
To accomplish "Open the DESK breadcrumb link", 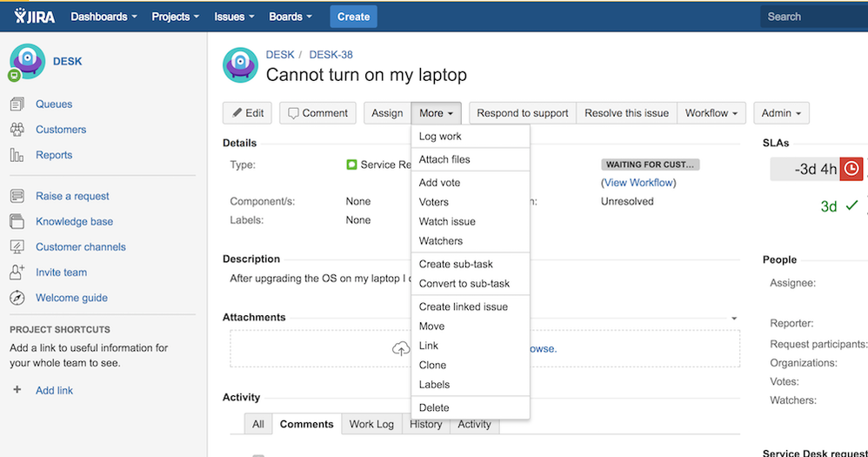I will 280,55.
